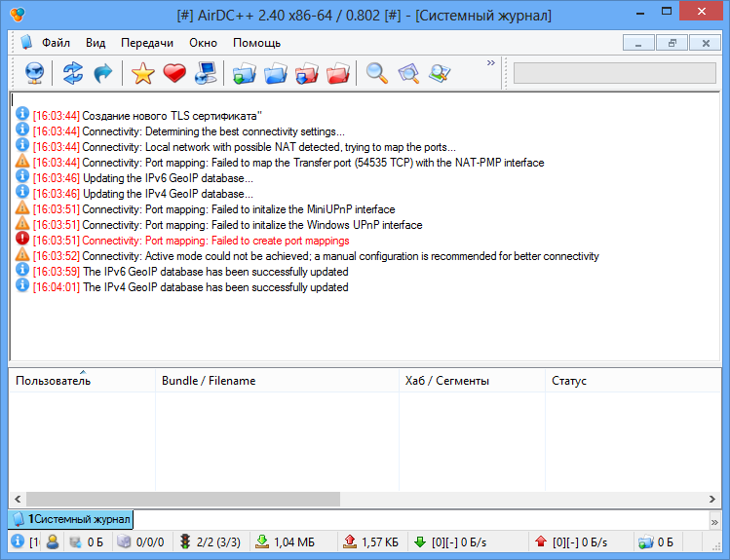
Task: Expand the toolbar overflow chevron
Action: coord(490,62)
